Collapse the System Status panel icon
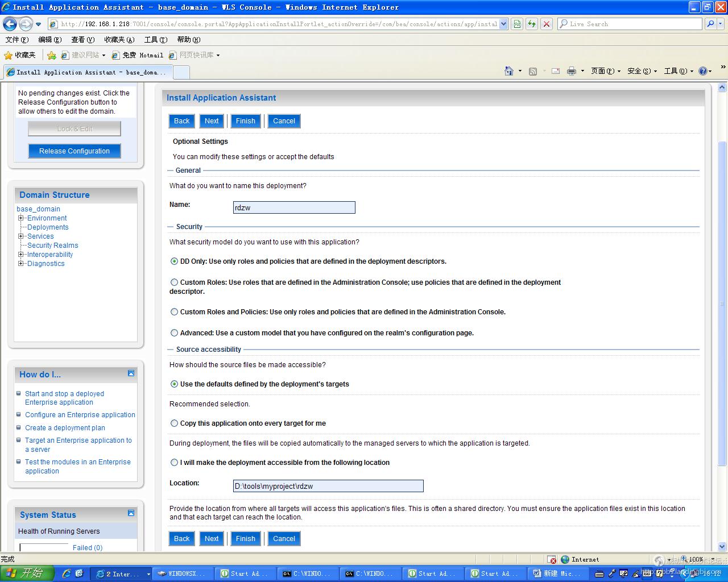 click(x=131, y=513)
